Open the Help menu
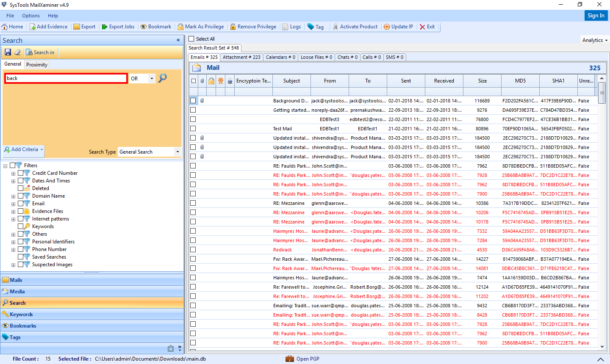The image size is (610, 364). (53, 16)
